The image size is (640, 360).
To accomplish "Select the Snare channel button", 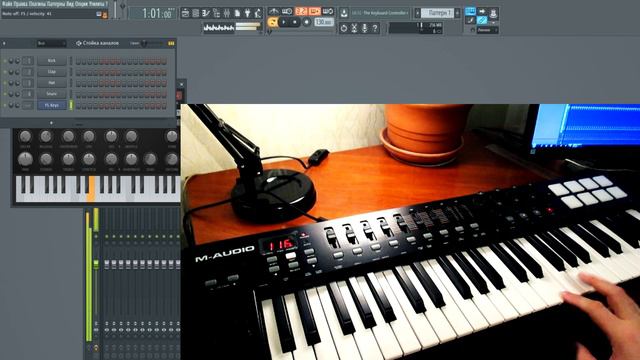I will click(x=51, y=94).
